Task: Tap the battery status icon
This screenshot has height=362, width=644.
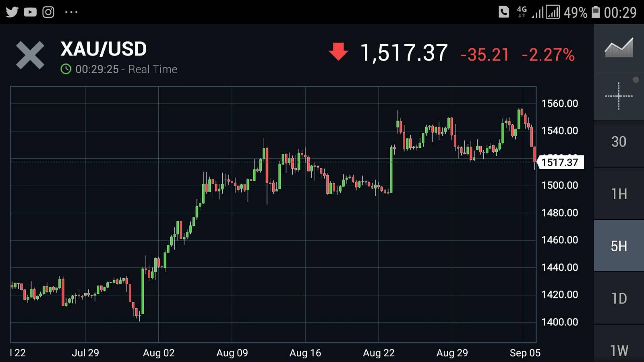Action: 595,12
